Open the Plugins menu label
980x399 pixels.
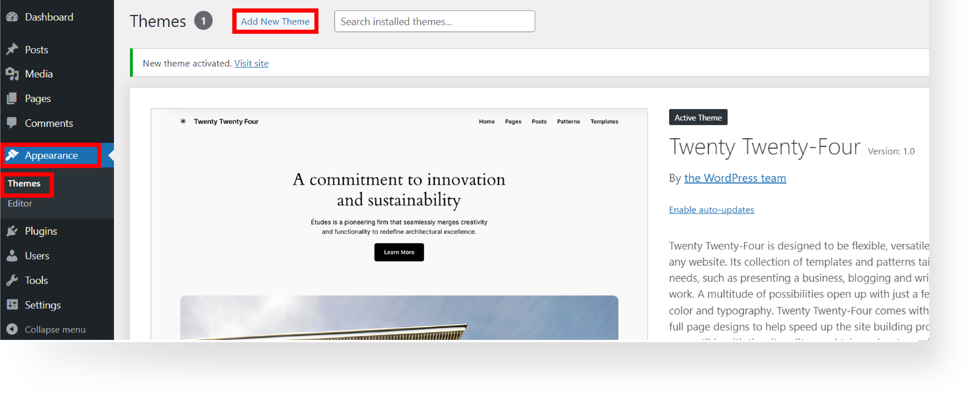tap(41, 231)
